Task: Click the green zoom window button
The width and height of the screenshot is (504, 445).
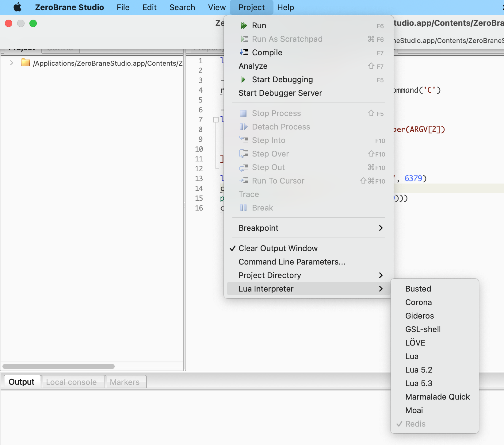Action: point(33,23)
